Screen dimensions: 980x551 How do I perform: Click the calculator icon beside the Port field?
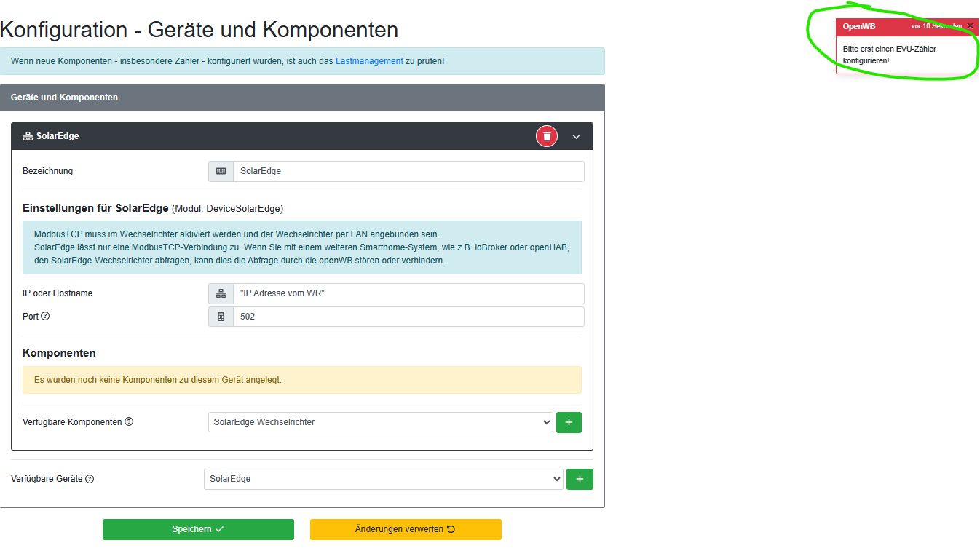[221, 317]
